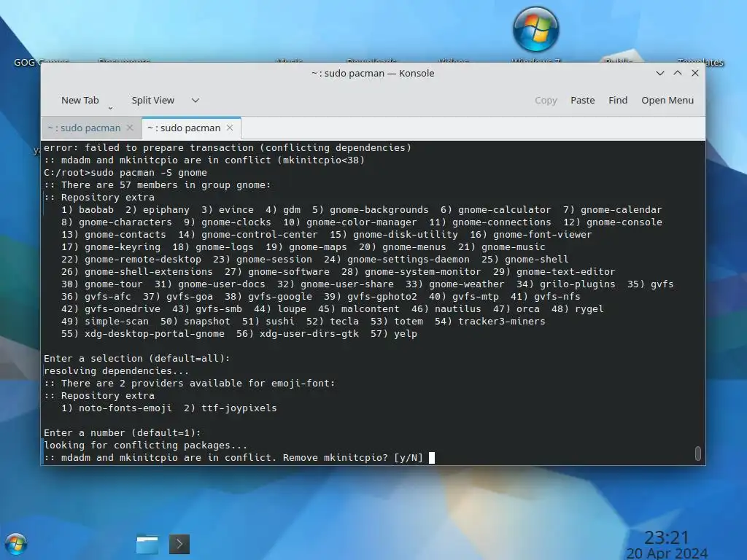The image size is (747, 560).
Task: Click the terminal prompt cursor after [y/N]
Action: tap(432, 458)
